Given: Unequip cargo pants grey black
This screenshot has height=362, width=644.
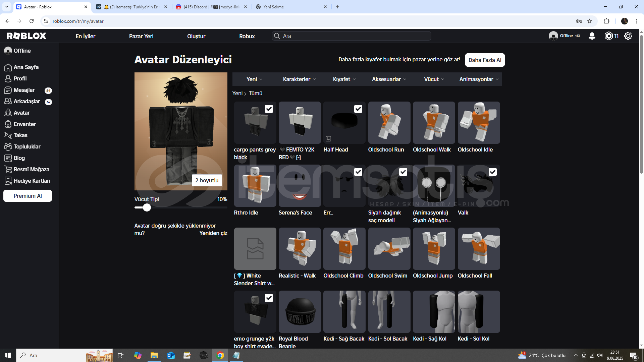Looking at the screenshot, I should pos(269,109).
